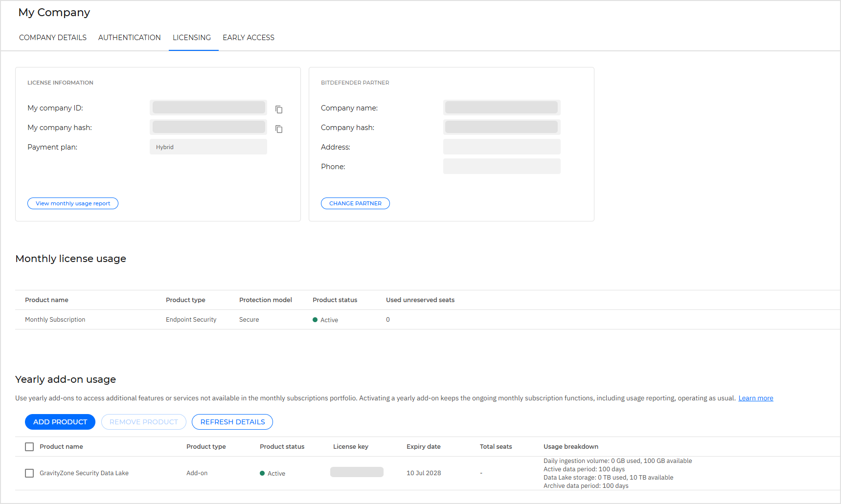
Task: Select the GravityZone Security Data Lake checkbox
Action: click(29, 473)
